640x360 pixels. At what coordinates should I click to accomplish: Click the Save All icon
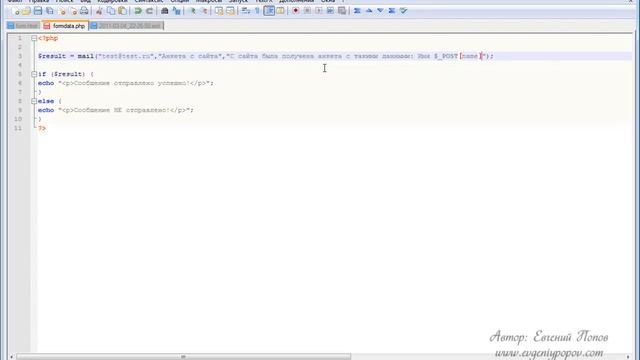coord(49,11)
